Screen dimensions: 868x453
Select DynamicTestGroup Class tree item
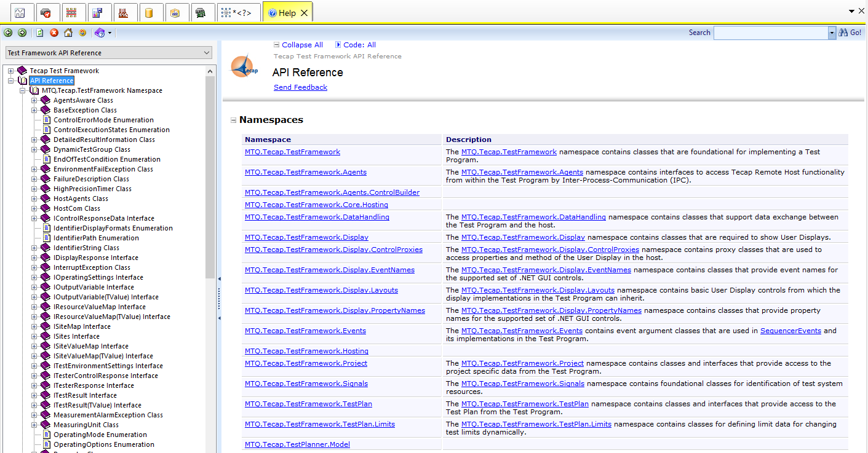[92, 149]
